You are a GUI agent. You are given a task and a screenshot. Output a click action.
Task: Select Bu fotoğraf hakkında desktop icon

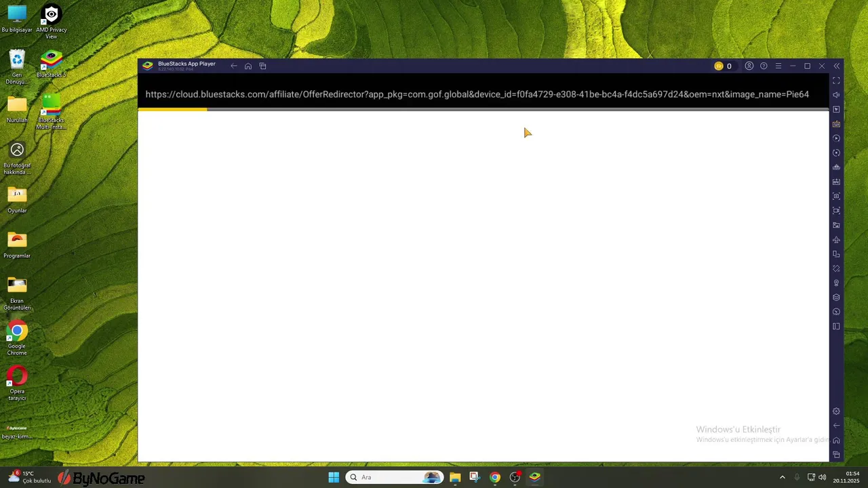click(x=17, y=158)
